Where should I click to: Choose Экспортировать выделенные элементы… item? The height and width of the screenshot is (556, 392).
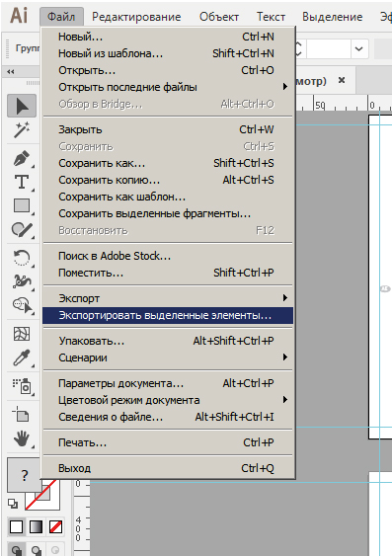[x=168, y=315]
